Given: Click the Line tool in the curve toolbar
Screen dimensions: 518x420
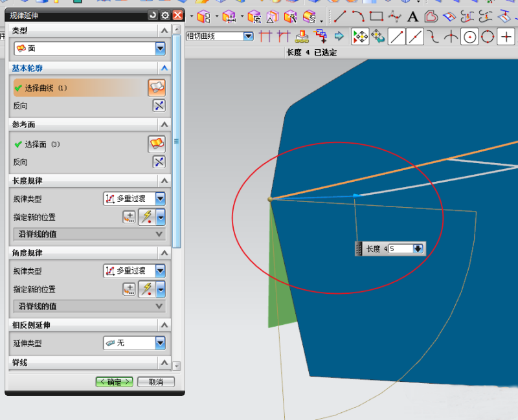Looking at the screenshot, I should [x=340, y=16].
